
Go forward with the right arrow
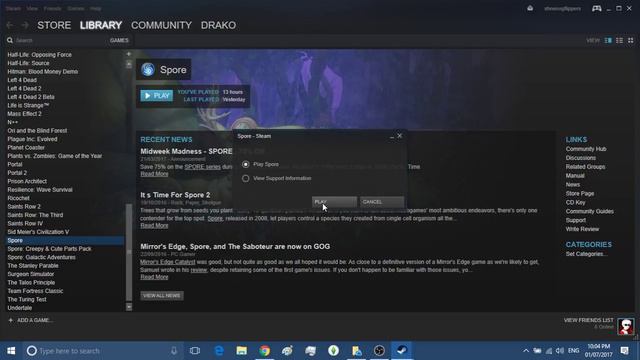(x=25, y=25)
